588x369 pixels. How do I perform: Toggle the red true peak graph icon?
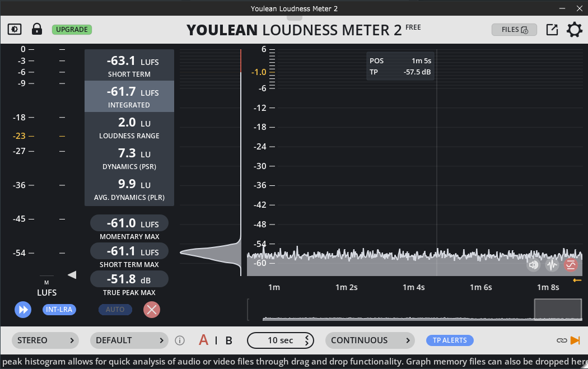pyautogui.click(x=571, y=265)
